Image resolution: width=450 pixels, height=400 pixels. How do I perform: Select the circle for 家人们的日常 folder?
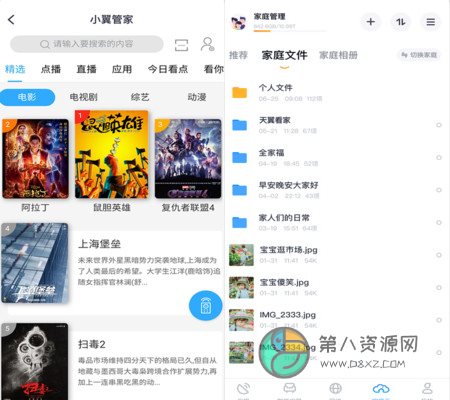[439, 222]
